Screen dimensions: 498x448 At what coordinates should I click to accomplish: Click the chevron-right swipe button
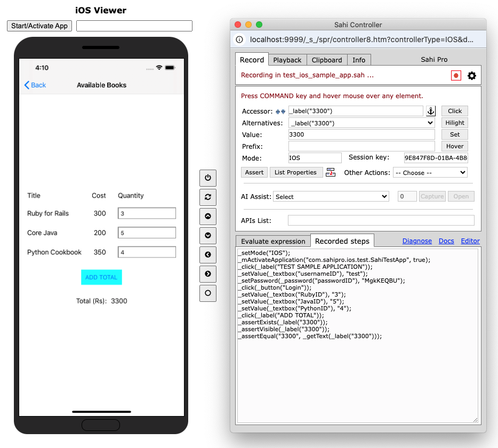pos(207,274)
